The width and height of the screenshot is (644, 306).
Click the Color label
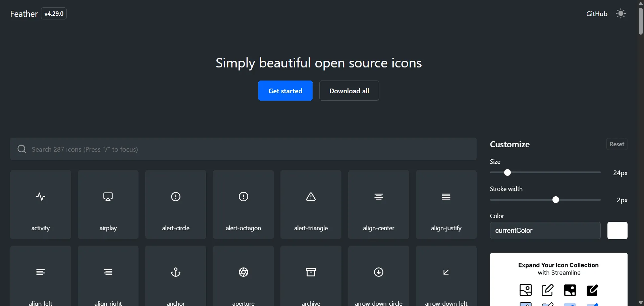pos(497,216)
